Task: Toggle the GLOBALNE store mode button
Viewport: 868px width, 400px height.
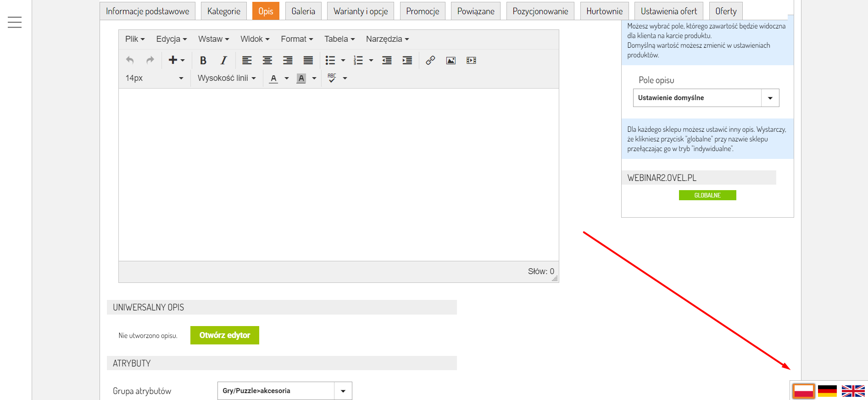Action: coord(707,195)
